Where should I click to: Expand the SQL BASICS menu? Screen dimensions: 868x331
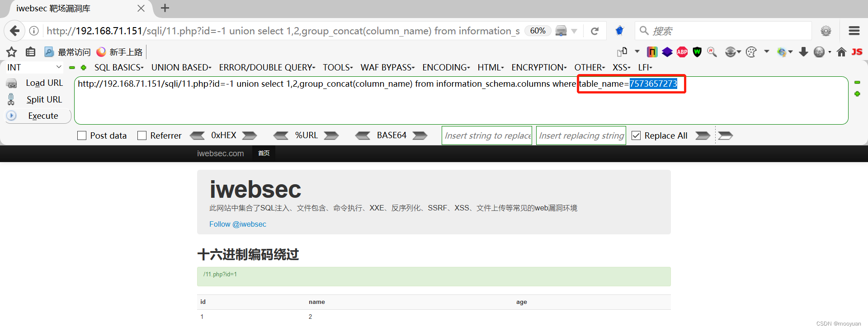119,67
